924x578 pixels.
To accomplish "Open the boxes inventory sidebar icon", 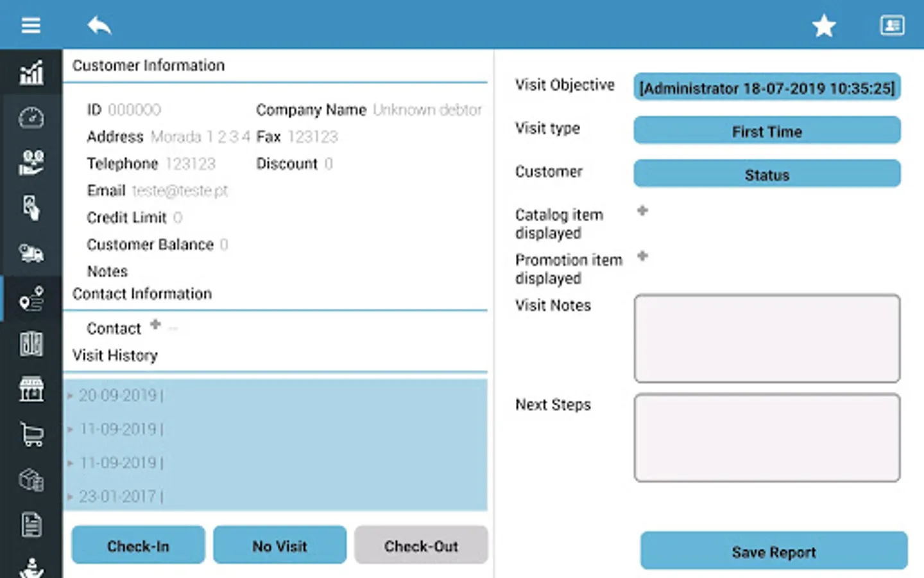I will pos(31,479).
